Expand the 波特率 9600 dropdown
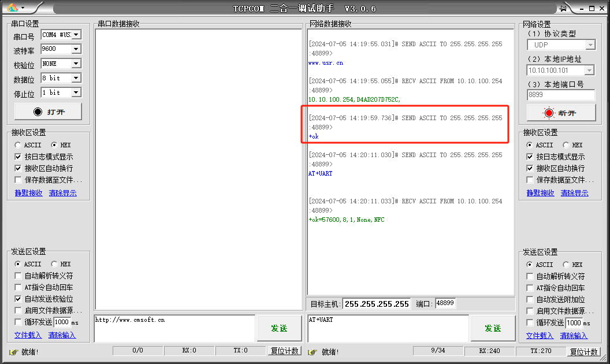 [x=76, y=49]
